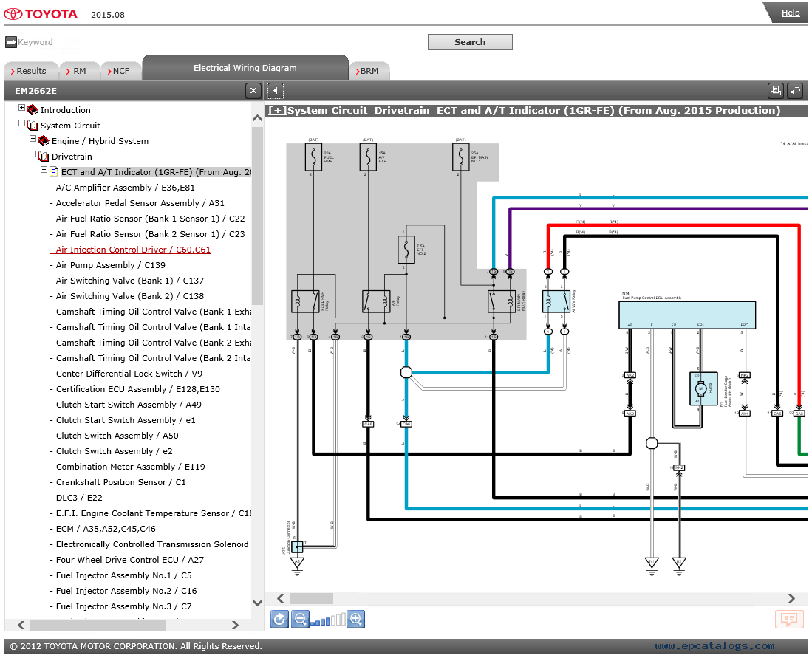Zoom out of the wiring diagram
The height and width of the screenshot is (658, 812).
[x=300, y=619]
